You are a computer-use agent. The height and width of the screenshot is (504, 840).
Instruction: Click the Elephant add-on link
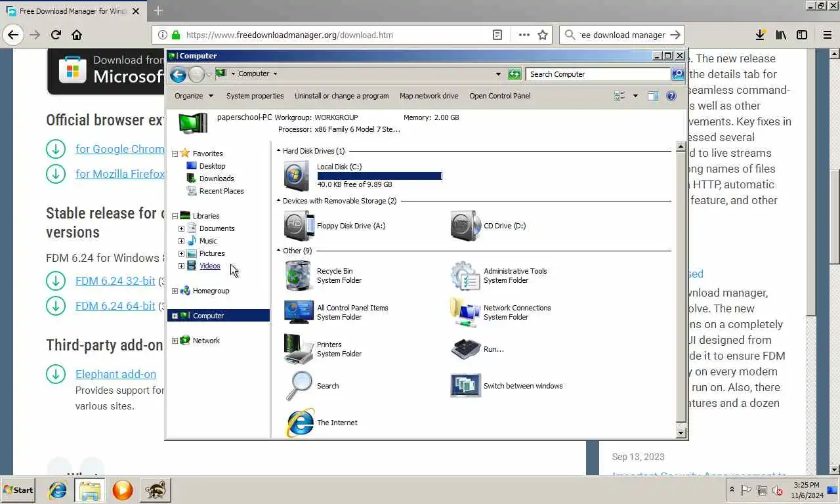click(115, 374)
